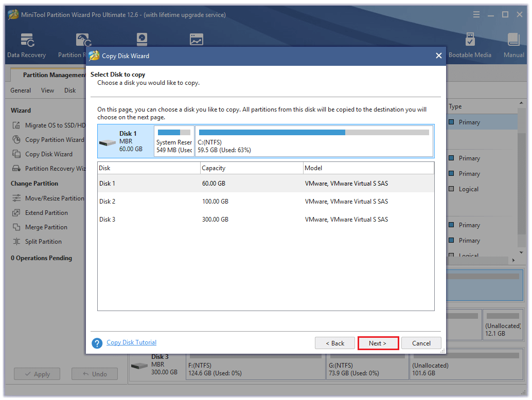Click the Split Partition icon
The height and width of the screenshot is (400, 532).
click(16, 242)
